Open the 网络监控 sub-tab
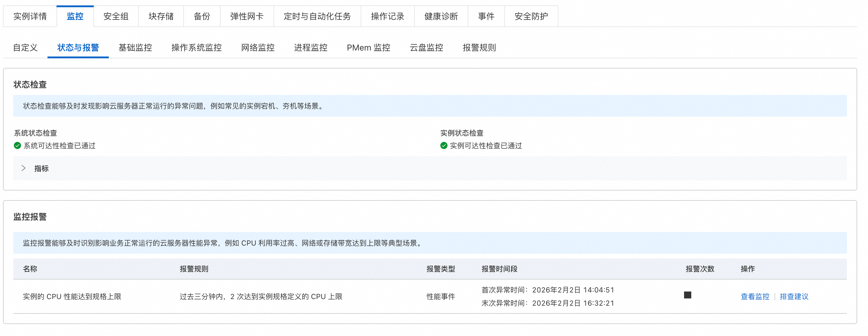 click(258, 47)
